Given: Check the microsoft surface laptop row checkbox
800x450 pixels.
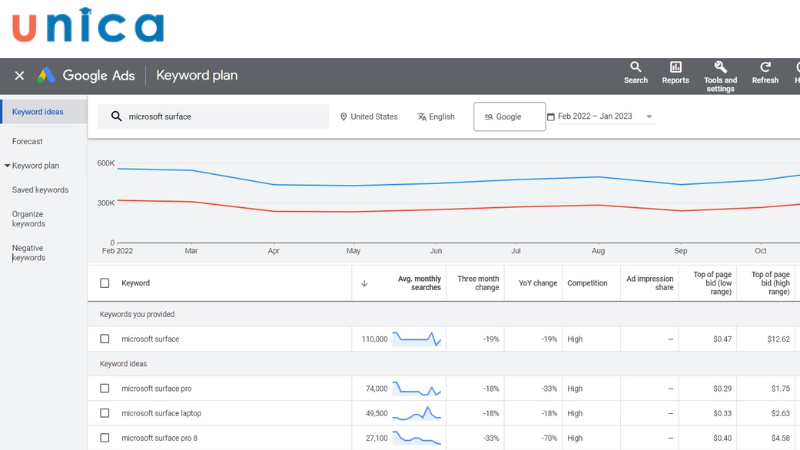Looking at the screenshot, I should [105, 413].
